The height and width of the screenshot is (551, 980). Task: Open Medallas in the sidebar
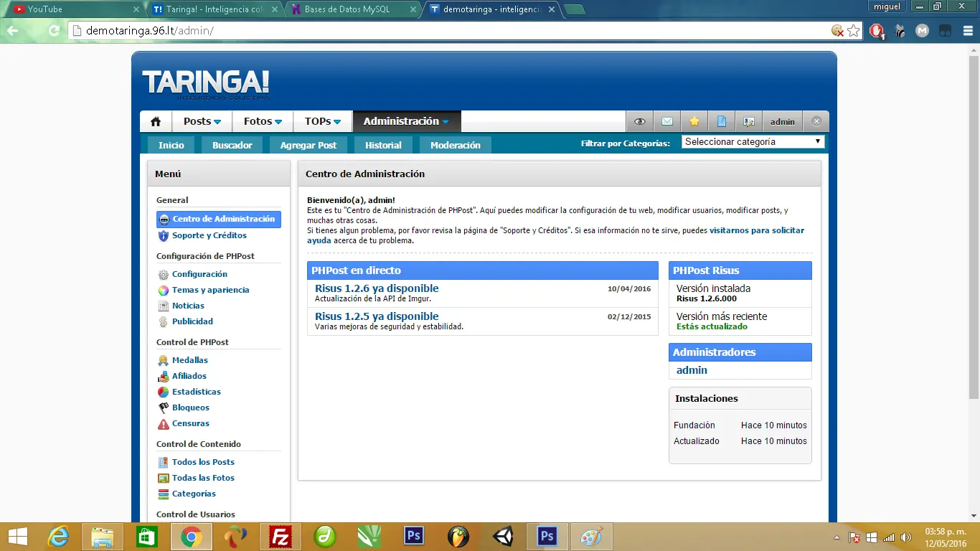pos(190,360)
